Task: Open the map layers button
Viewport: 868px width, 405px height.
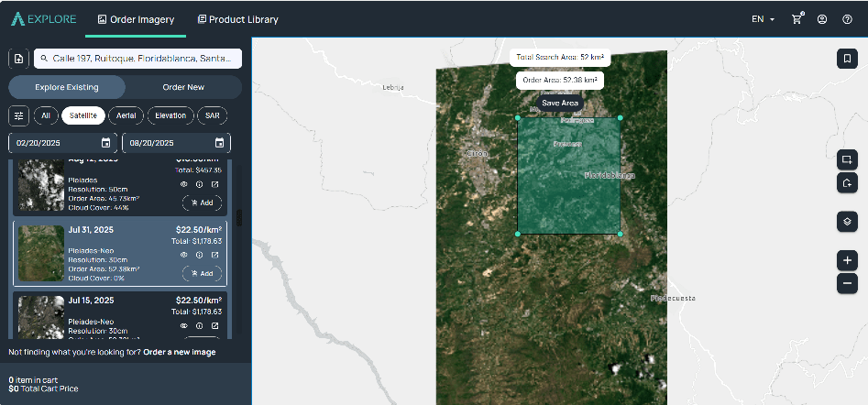Action: 847,222
